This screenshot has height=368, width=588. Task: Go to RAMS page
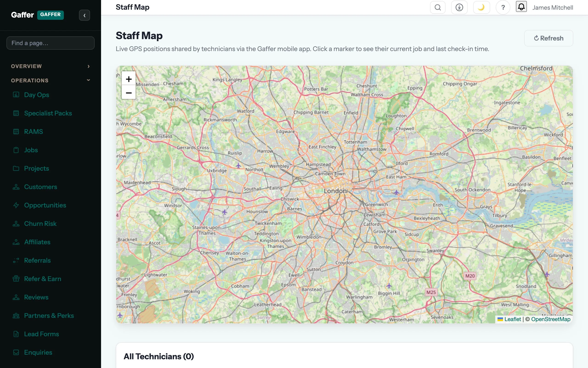tap(33, 132)
